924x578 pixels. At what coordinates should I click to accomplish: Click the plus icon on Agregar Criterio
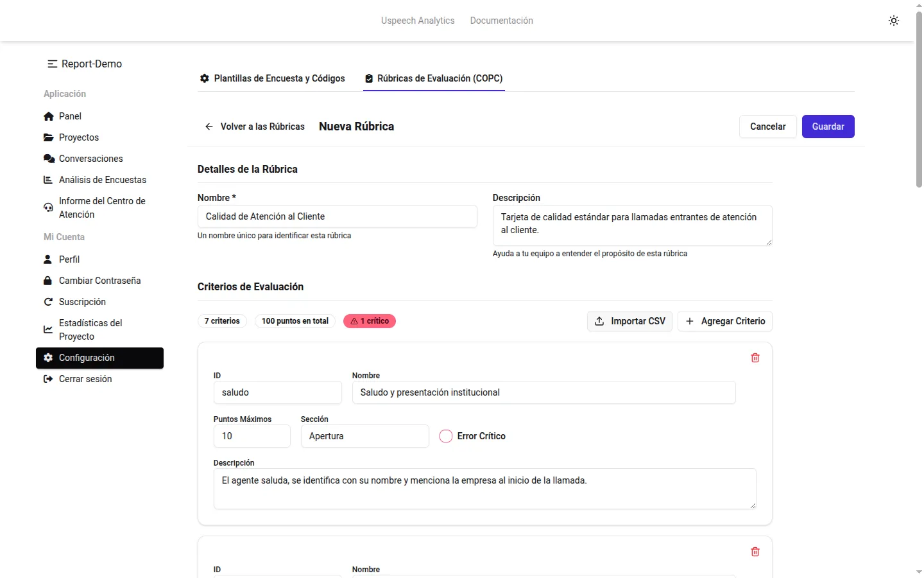(x=690, y=321)
